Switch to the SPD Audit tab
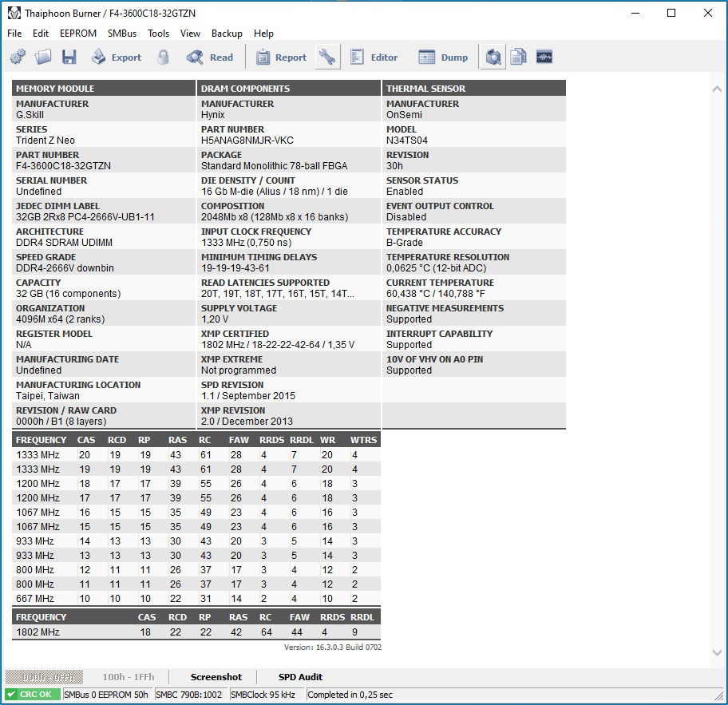The width and height of the screenshot is (728, 705). click(x=300, y=677)
